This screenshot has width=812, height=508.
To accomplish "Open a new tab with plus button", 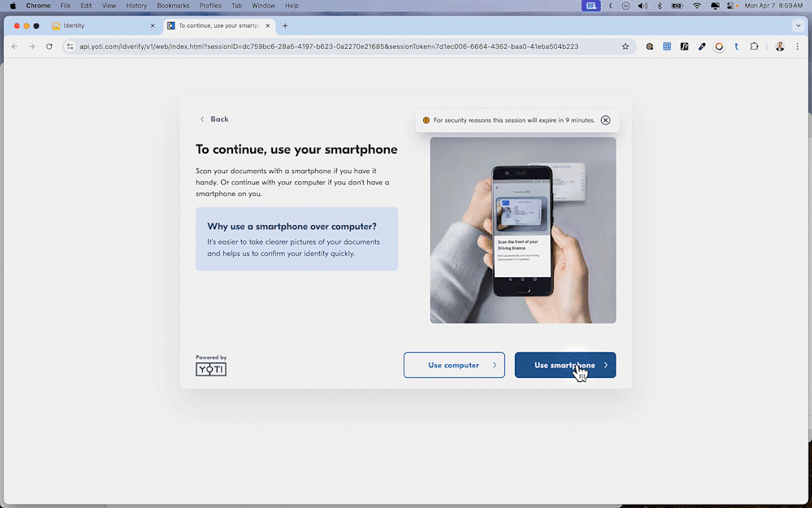I will (285, 26).
